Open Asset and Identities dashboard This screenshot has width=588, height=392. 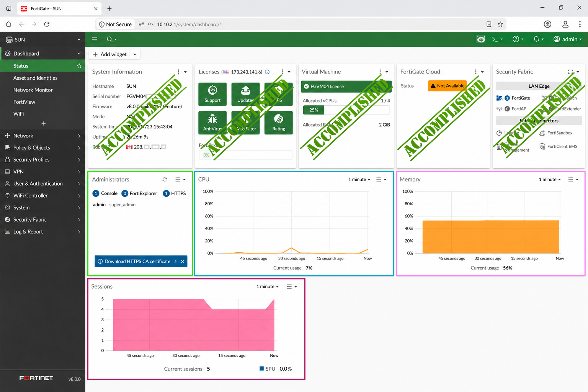click(x=35, y=78)
